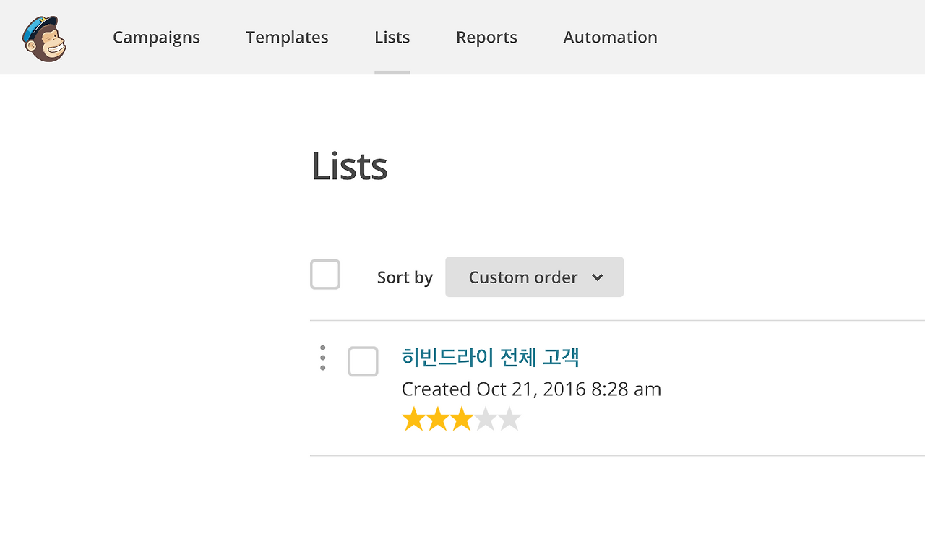Click the fifth (gray) rating star

510,419
